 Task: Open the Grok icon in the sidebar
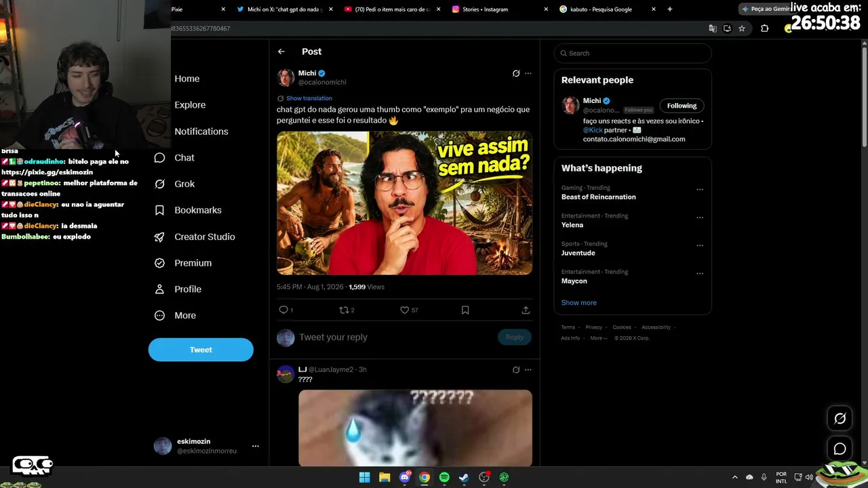point(159,184)
